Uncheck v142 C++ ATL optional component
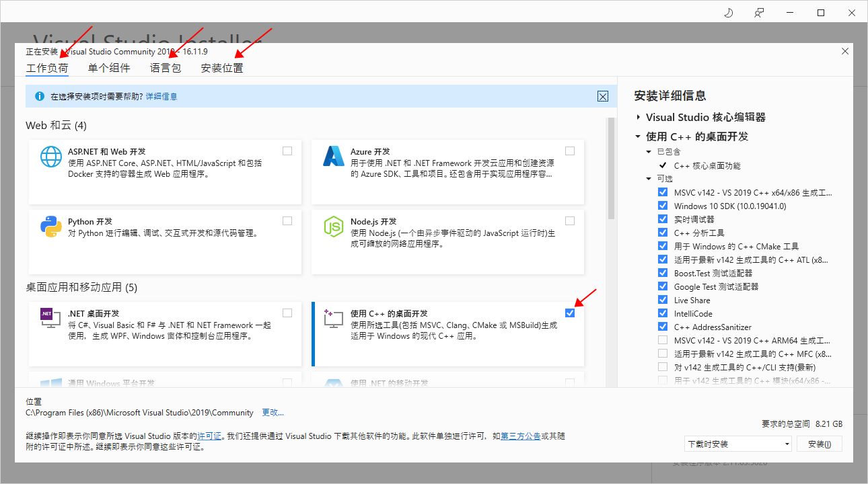The width and height of the screenshot is (868, 484). coord(663,259)
